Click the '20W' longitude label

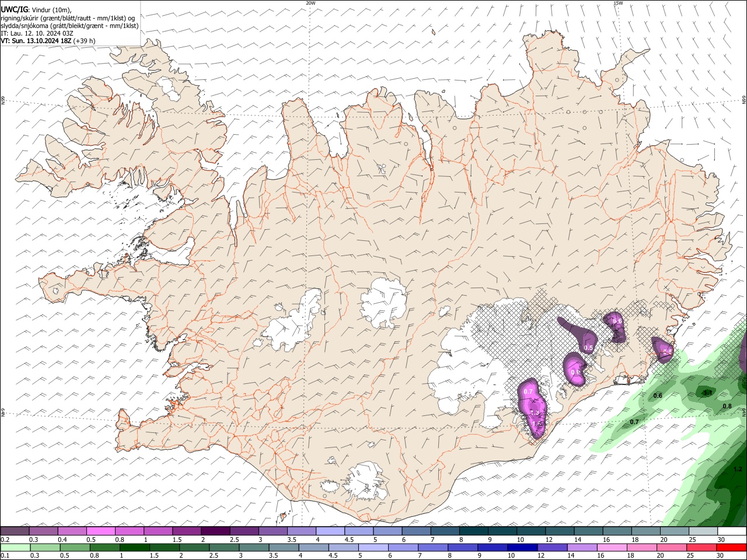coord(310,3)
